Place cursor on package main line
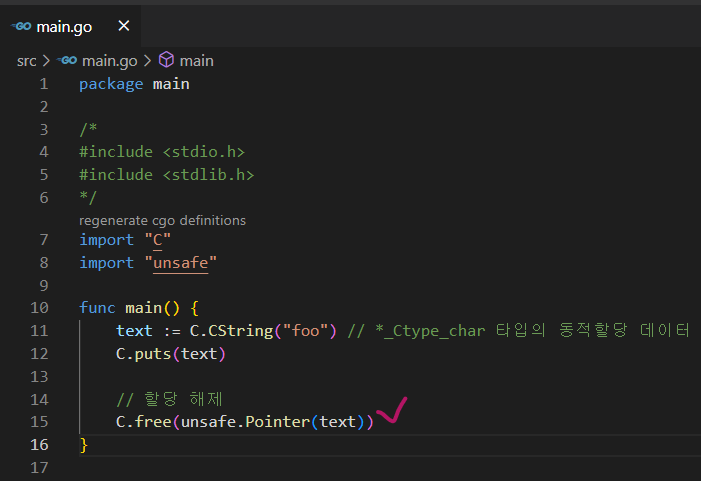 (x=134, y=84)
